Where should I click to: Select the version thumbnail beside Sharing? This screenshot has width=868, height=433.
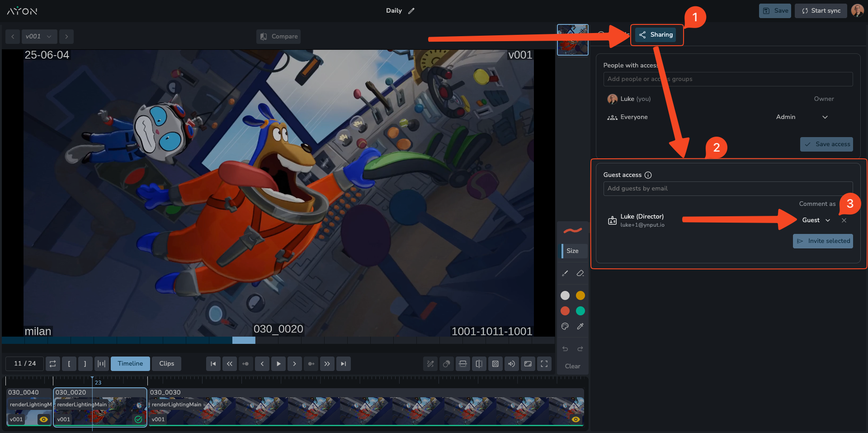click(573, 40)
